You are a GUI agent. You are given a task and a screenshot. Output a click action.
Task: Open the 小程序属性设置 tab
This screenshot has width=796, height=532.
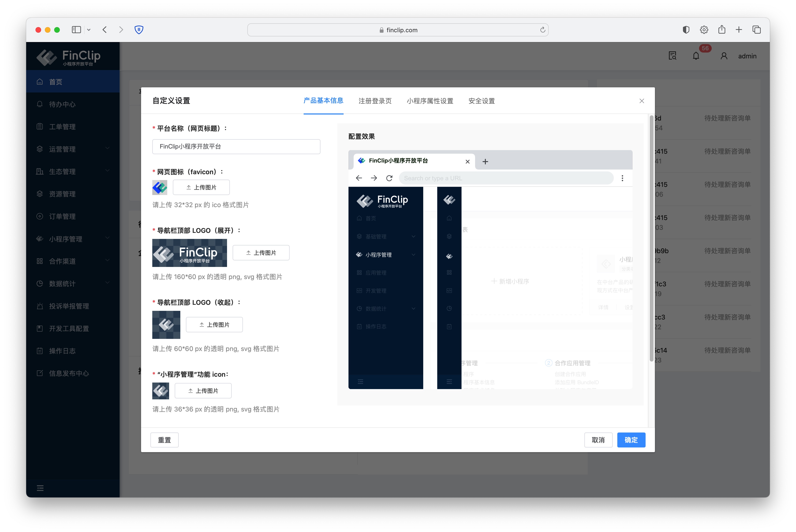(430, 101)
